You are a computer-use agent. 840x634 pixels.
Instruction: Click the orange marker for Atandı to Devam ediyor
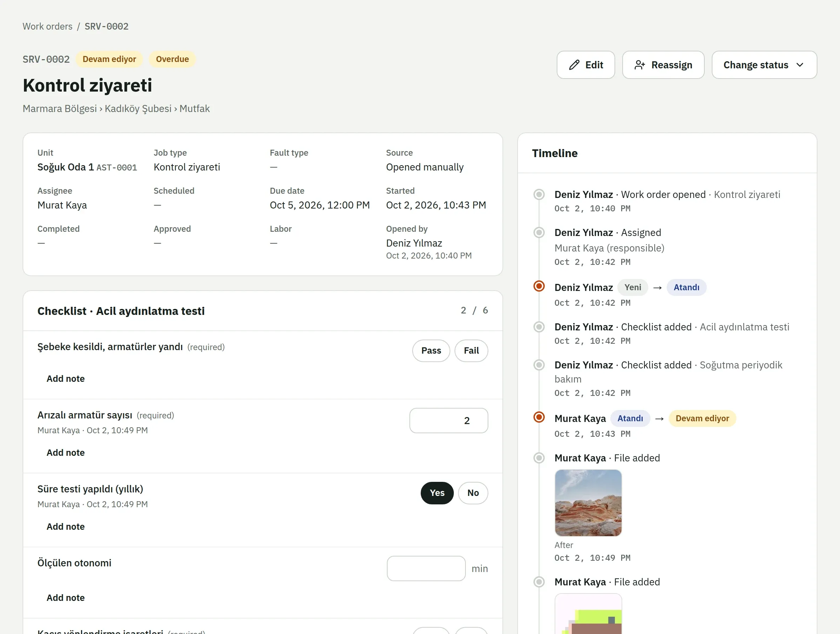[539, 417]
